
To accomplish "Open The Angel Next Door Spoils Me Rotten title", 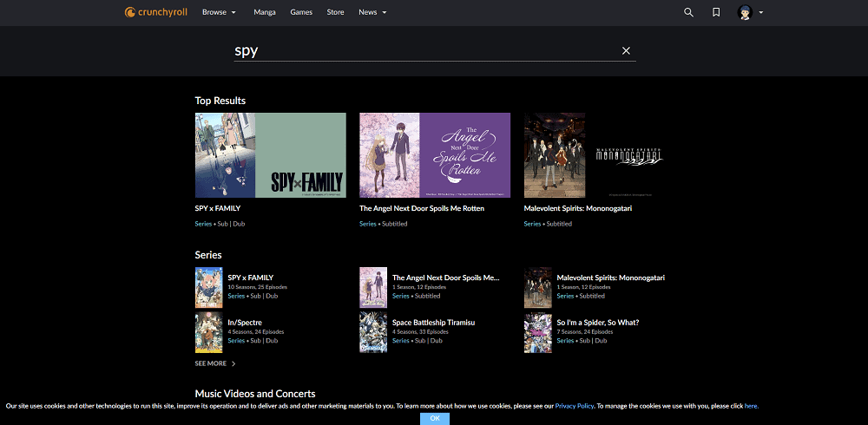I will [x=422, y=209].
